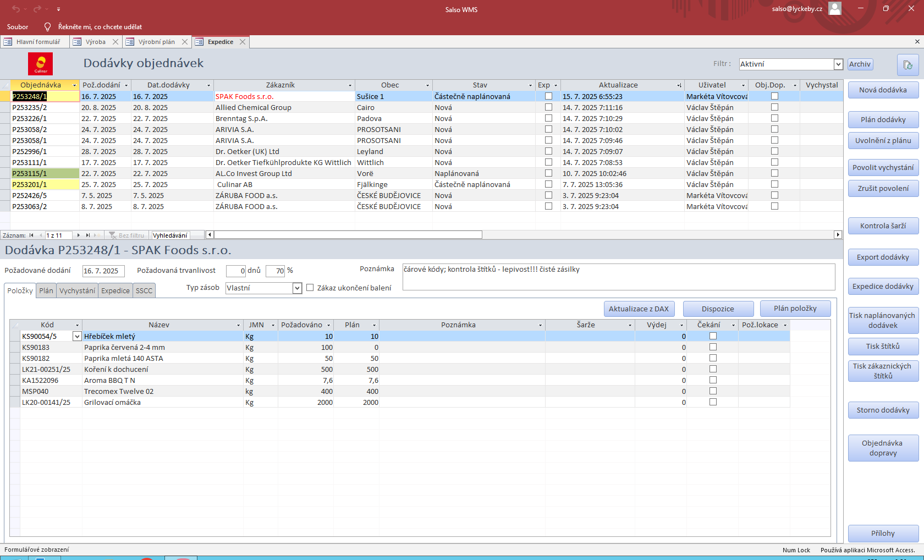This screenshot has height=560, width=924.
Task: Click the next record arrow
Action: click(x=79, y=235)
